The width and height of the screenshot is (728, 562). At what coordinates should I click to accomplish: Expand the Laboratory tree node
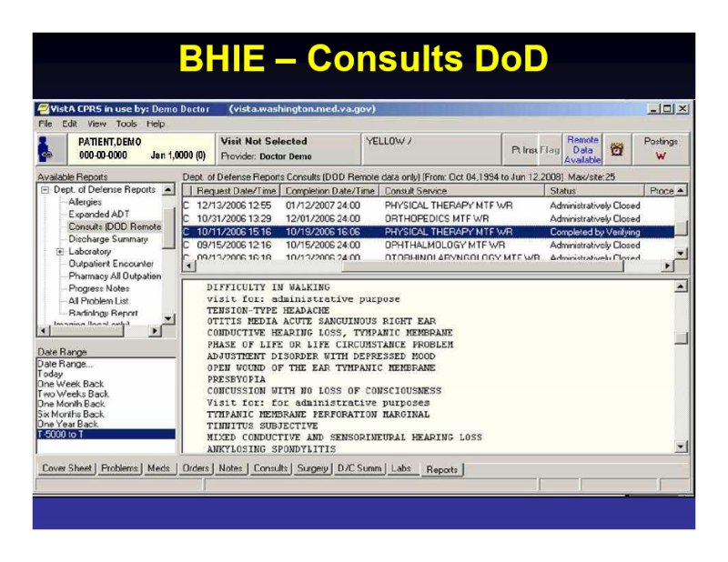point(60,252)
